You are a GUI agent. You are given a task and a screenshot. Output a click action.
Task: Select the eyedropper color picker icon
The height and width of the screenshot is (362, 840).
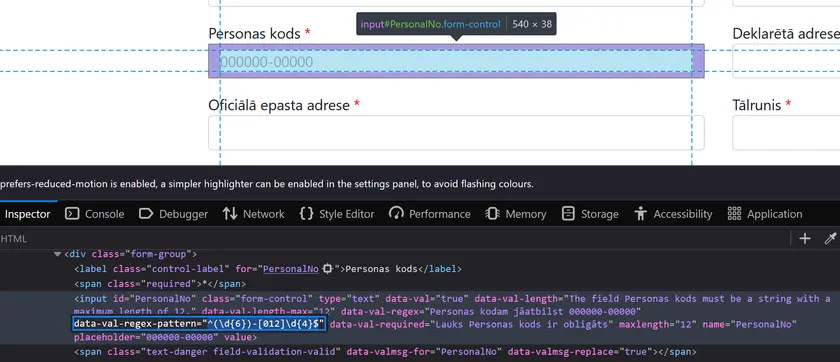pos(830,239)
